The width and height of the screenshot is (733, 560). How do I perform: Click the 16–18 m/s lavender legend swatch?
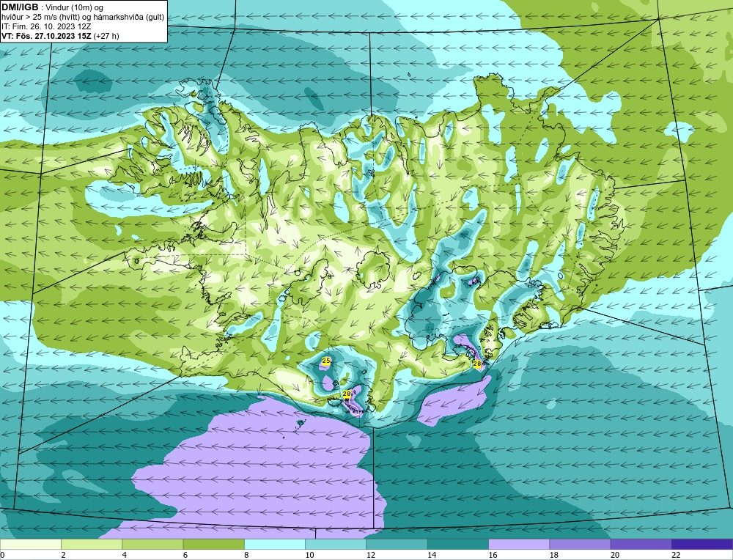point(519,544)
